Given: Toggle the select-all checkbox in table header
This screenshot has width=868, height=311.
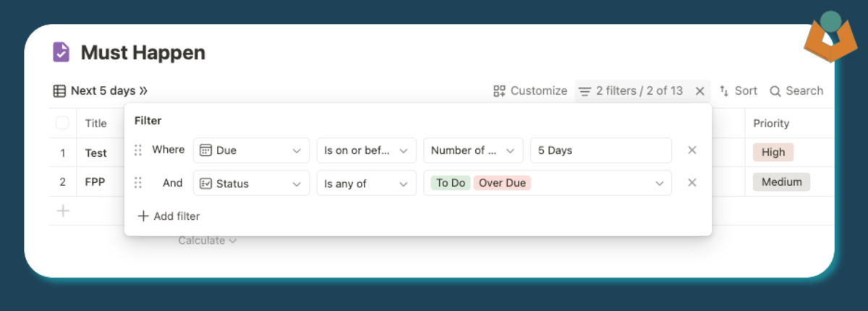Looking at the screenshot, I should (x=62, y=123).
